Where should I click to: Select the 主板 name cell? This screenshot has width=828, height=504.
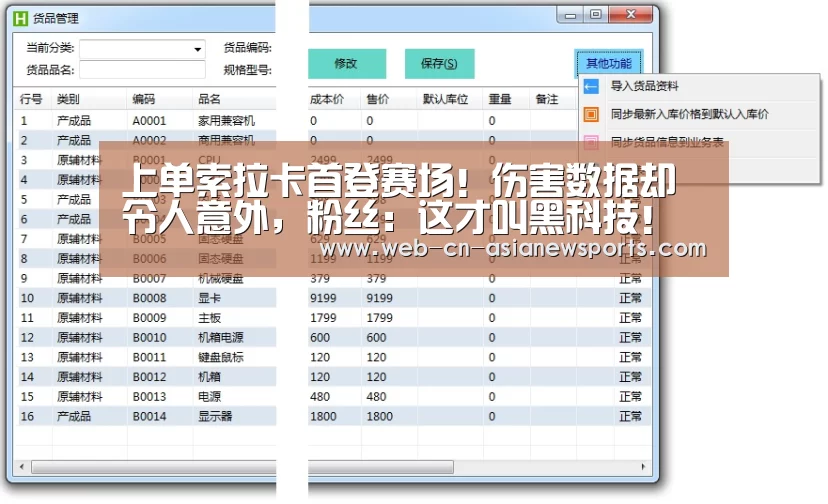pyautogui.click(x=209, y=318)
